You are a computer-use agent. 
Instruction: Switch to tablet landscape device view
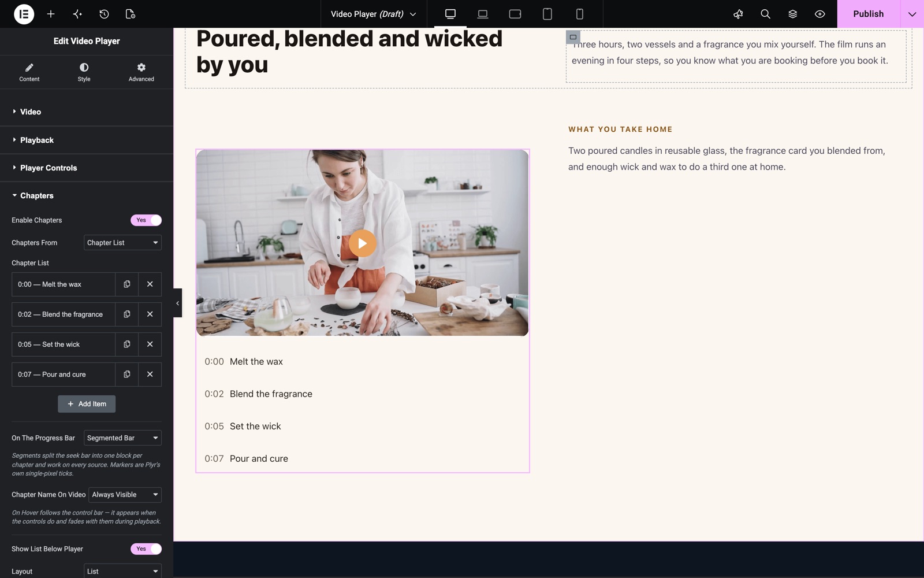click(515, 14)
